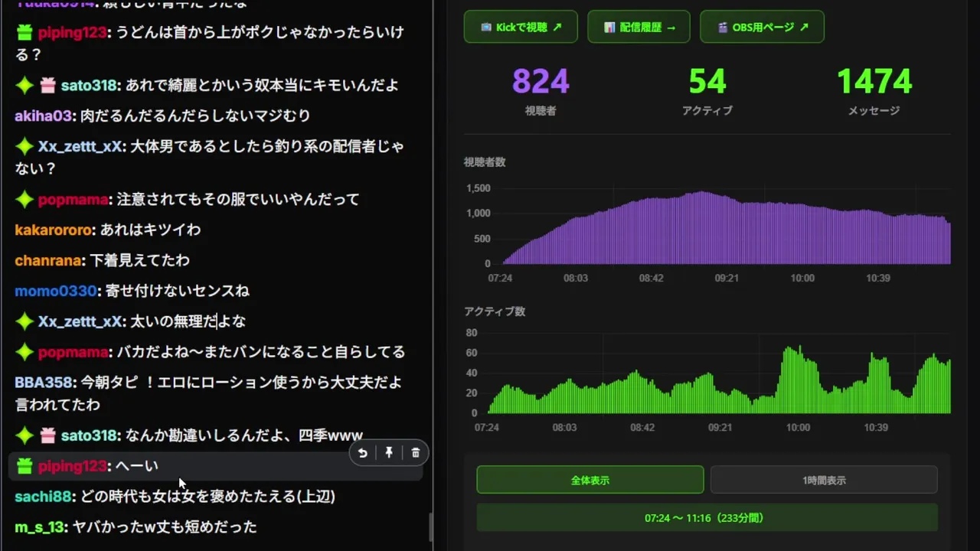Open OBS用ページ button
The width and height of the screenshot is (980, 551).
762,27
